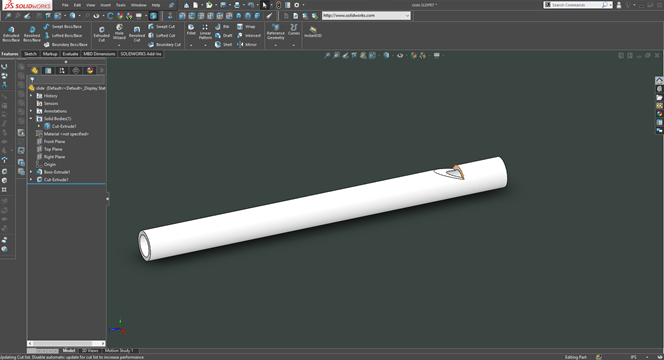
Task: Select the Swept Boss/Base command
Action: 62,26
